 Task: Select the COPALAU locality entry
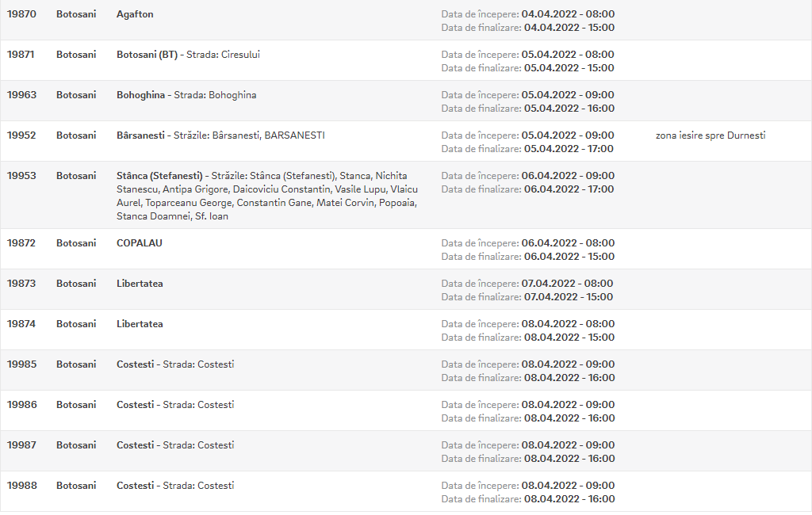[x=140, y=243]
